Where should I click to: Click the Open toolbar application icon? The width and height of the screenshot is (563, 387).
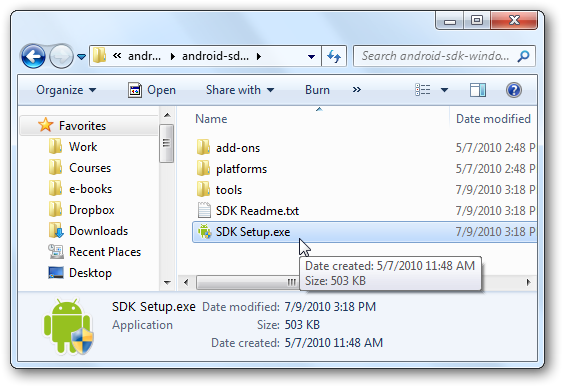point(135,90)
